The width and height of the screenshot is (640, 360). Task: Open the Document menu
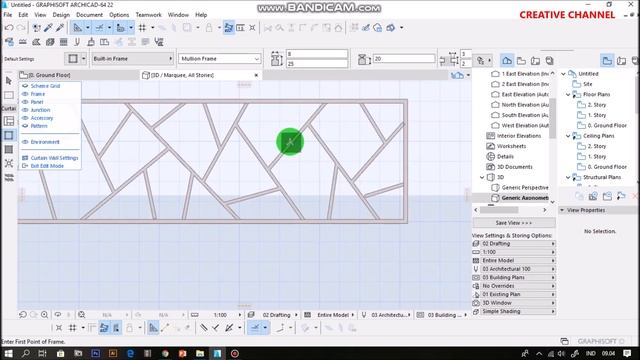pyautogui.click(x=89, y=15)
